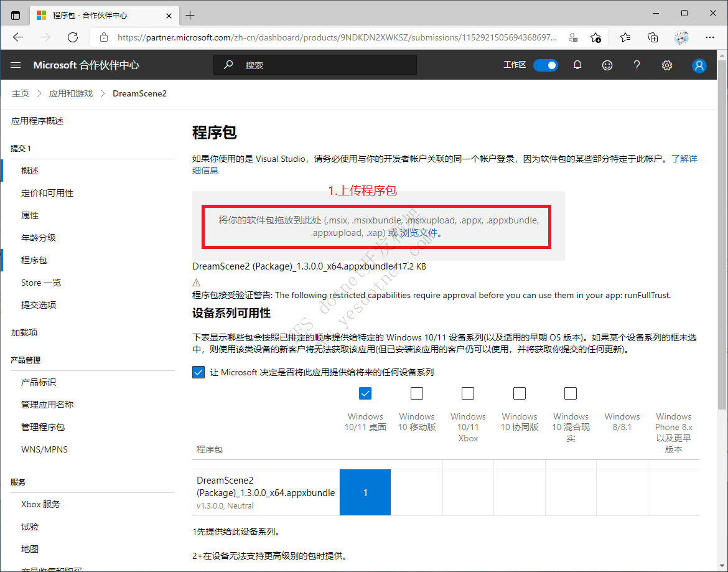Open 年龄分级 section
The width and height of the screenshot is (728, 572).
point(39,237)
